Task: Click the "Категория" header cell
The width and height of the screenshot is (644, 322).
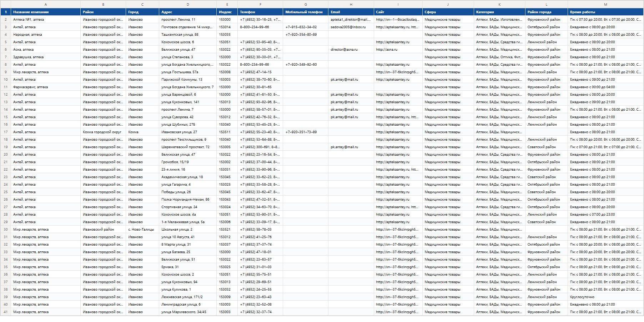Action: click(x=499, y=12)
